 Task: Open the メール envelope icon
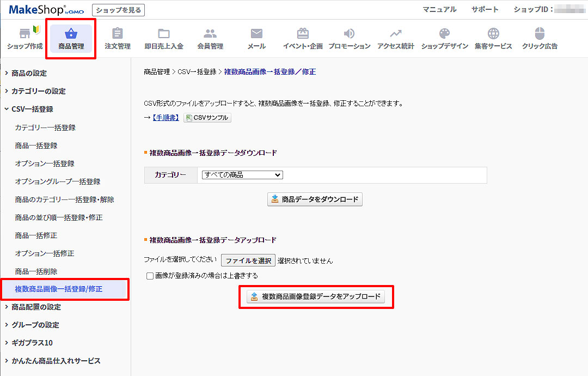coord(256,34)
